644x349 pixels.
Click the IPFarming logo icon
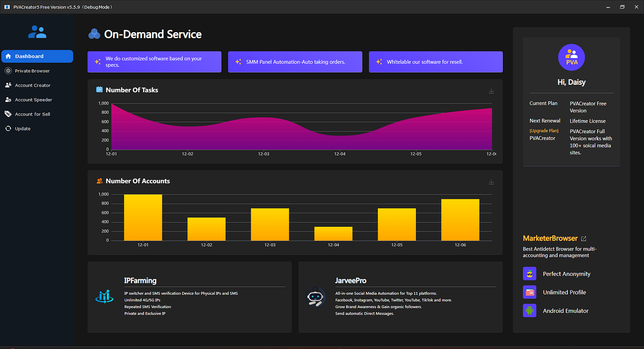[x=104, y=297]
